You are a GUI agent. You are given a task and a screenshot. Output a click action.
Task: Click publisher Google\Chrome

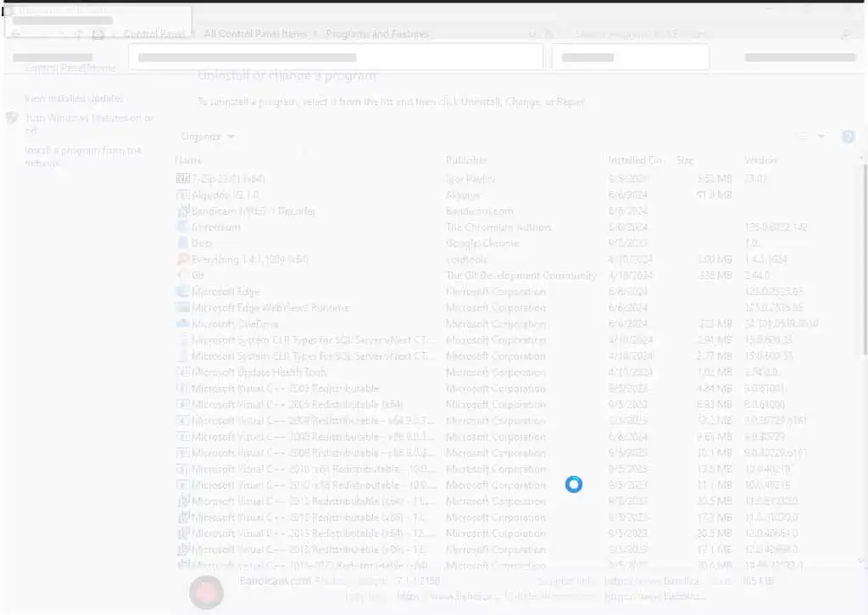coord(482,243)
